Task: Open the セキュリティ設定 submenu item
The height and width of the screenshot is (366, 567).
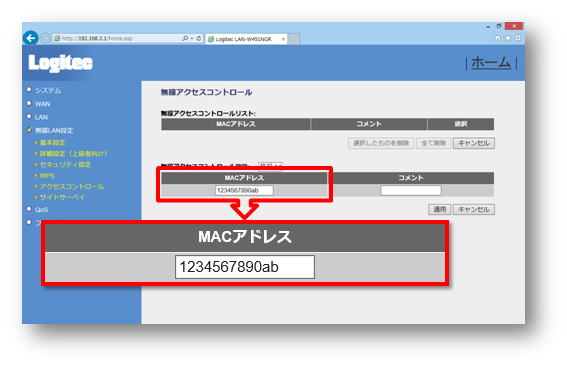Action: 65,165
